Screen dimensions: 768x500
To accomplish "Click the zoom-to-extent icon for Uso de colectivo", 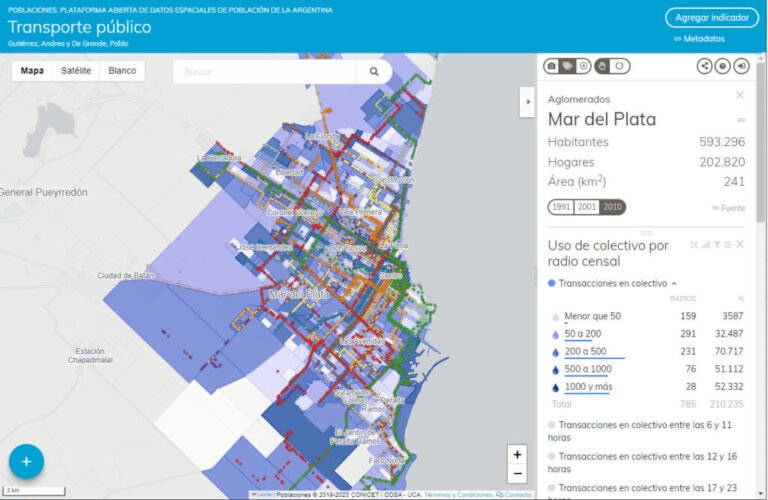I will (x=694, y=244).
